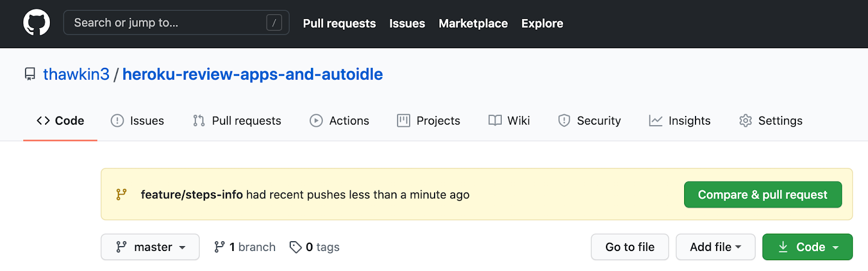This screenshot has width=868, height=271.
Task: Click the GitHub Octocat logo
Action: (x=36, y=23)
